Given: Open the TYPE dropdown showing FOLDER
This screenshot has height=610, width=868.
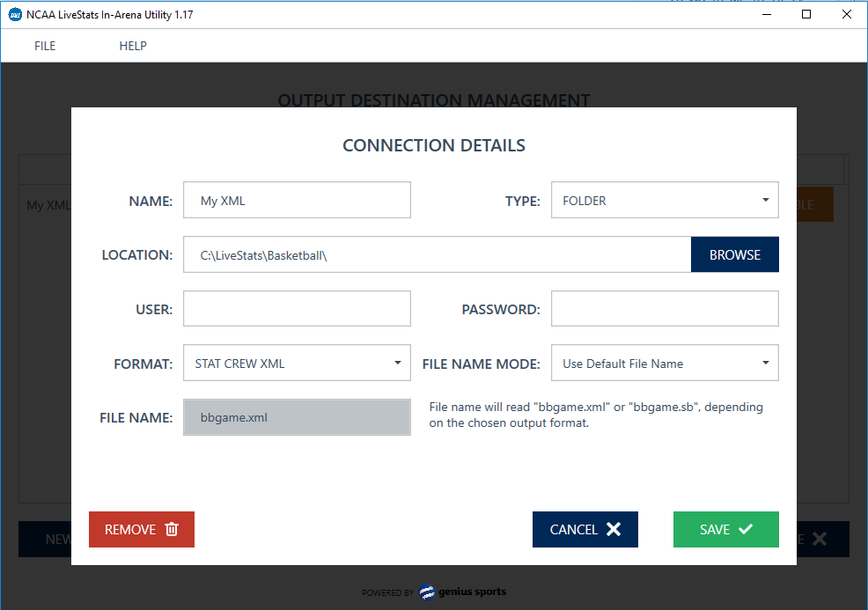Looking at the screenshot, I should (665, 200).
